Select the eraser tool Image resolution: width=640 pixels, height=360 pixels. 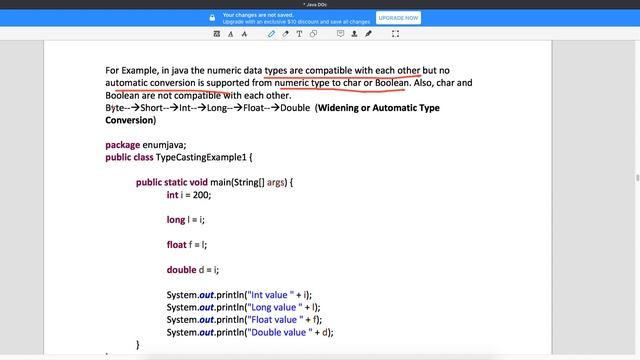coord(285,34)
